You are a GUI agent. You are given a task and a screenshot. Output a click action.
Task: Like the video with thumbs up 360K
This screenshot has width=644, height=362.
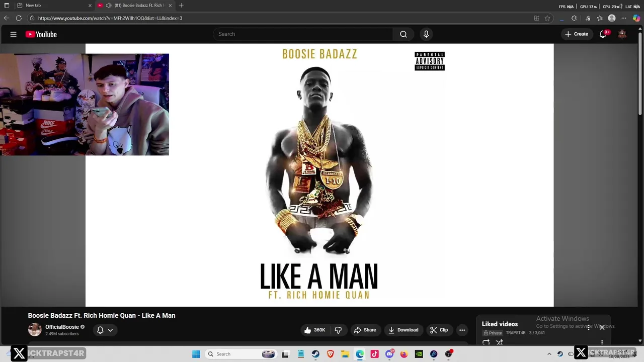pyautogui.click(x=314, y=330)
